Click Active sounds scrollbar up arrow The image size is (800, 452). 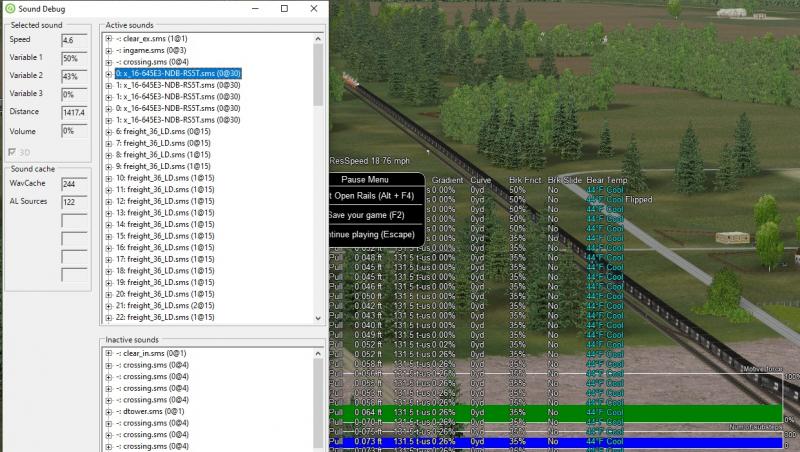coord(318,39)
